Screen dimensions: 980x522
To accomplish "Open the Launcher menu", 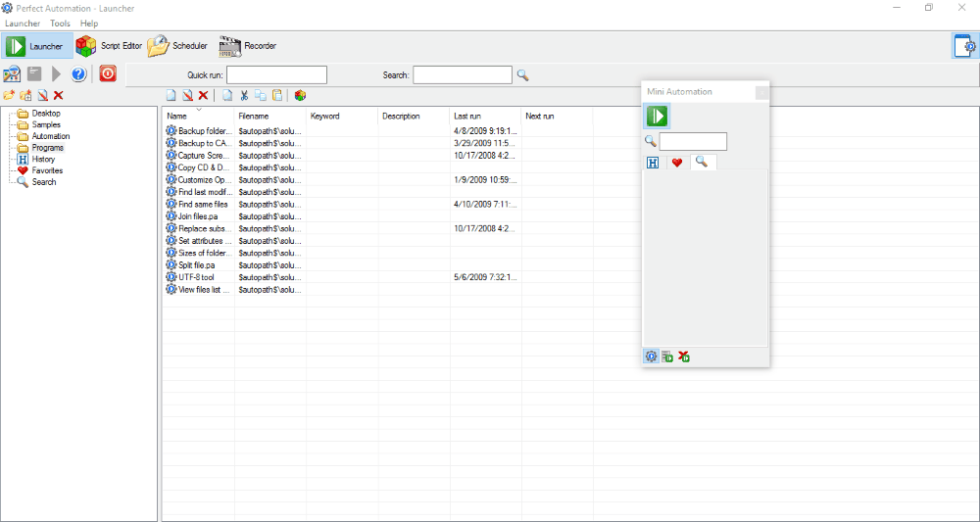I will pos(22,24).
